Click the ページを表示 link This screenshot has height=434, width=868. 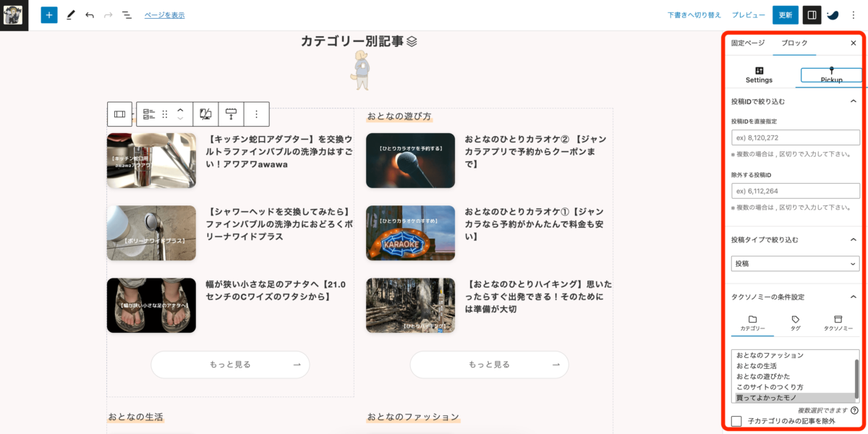coord(164,14)
